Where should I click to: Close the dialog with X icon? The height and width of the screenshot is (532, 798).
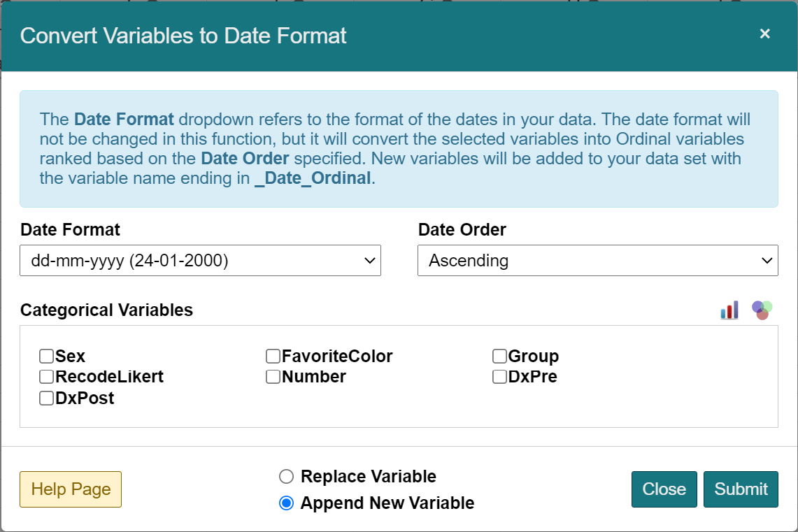pos(764,34)
